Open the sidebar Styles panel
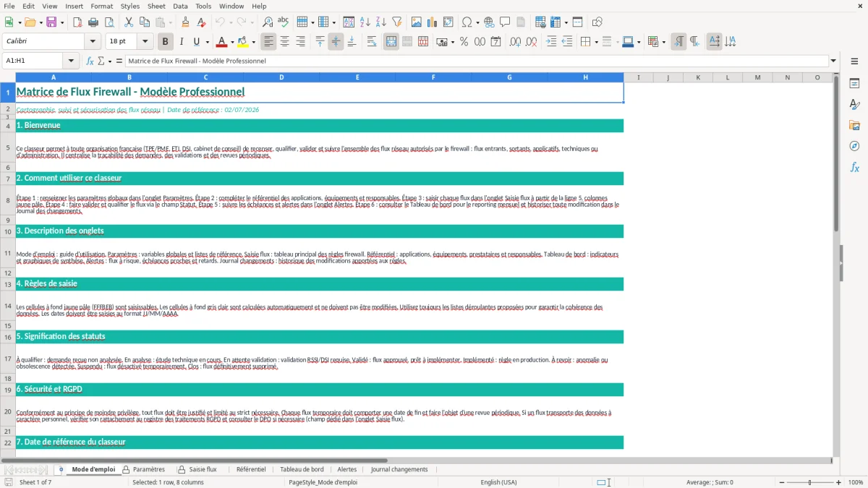The height and width of the screenshot is (488, 868). click(x=854, y=105)
